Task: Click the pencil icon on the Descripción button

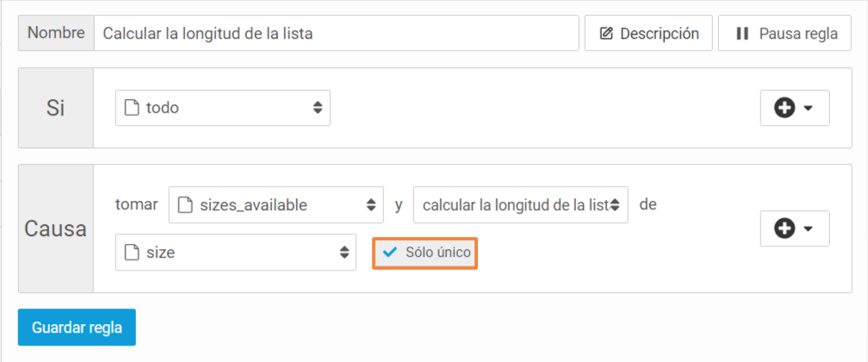Action: pyautogui.click(x=607, y=34)
